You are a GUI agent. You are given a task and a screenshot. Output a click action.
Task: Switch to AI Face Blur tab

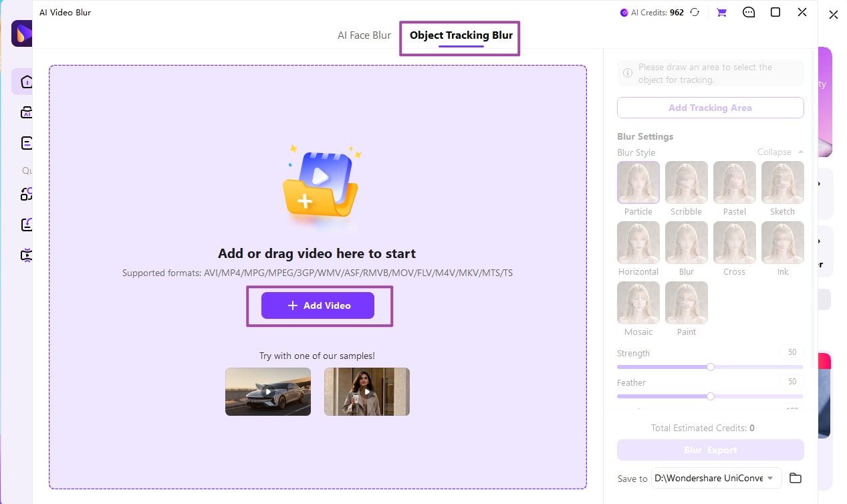click(x=364, y=35)
